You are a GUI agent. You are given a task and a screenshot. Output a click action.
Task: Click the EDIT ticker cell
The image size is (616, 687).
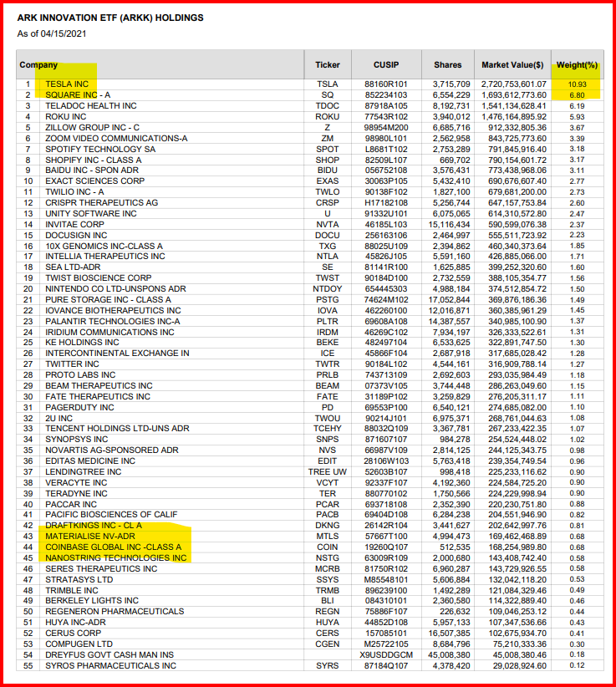click(328, 461)
